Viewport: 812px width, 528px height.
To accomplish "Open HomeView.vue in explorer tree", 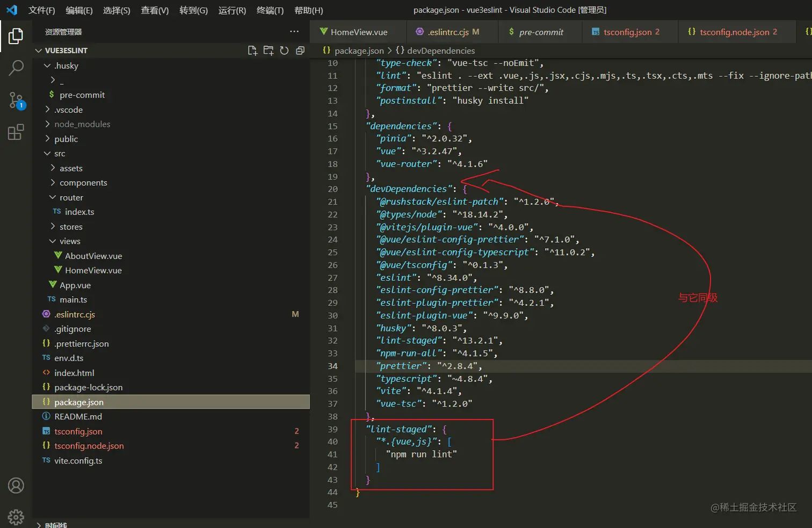I will 171,271.
